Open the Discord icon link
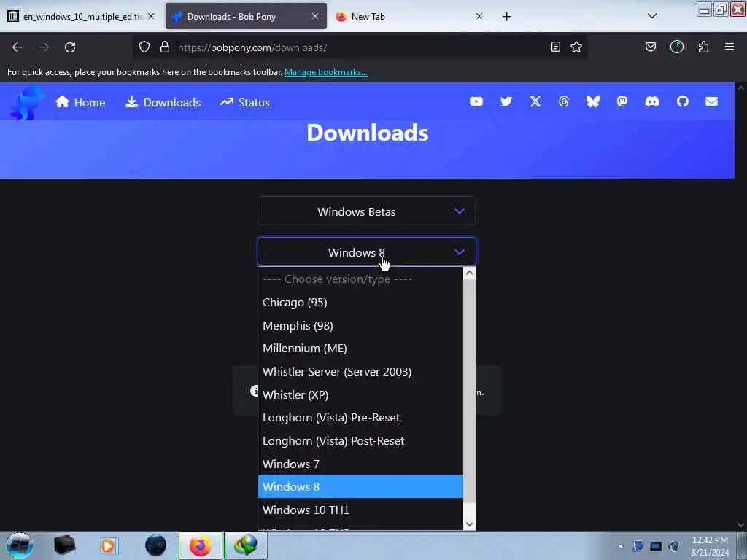This screenshot has height=560, width=747. [651, 101]
